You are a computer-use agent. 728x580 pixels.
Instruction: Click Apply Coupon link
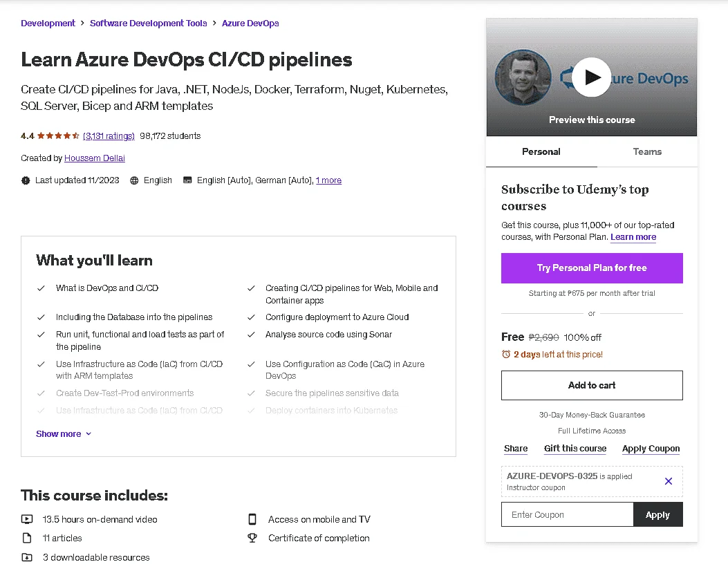[651, 449]
